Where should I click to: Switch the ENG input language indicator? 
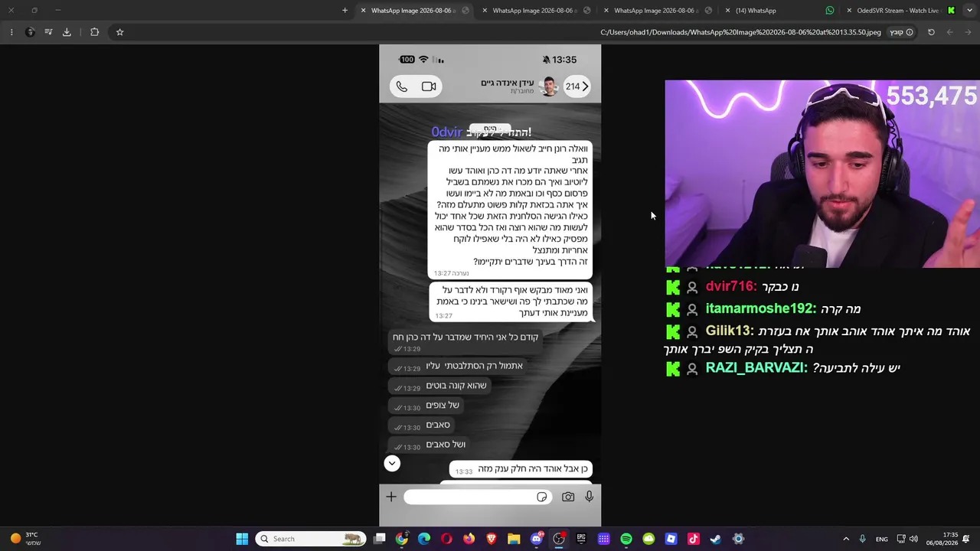882,539
